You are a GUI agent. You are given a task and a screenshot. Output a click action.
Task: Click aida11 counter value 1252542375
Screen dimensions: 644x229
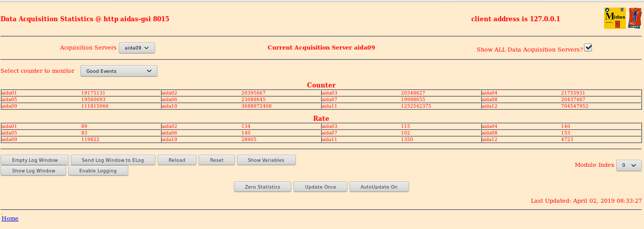[416, 106]
